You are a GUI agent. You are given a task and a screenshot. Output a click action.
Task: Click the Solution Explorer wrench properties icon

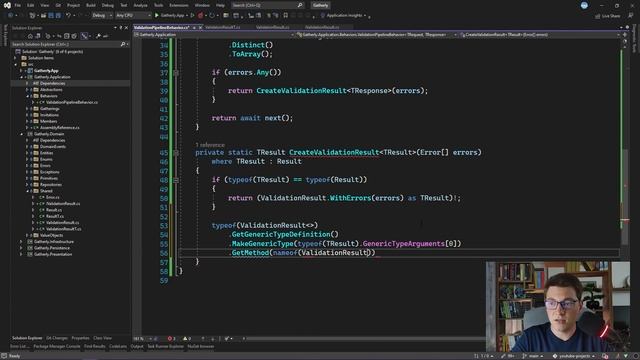[x=98, y=36]
